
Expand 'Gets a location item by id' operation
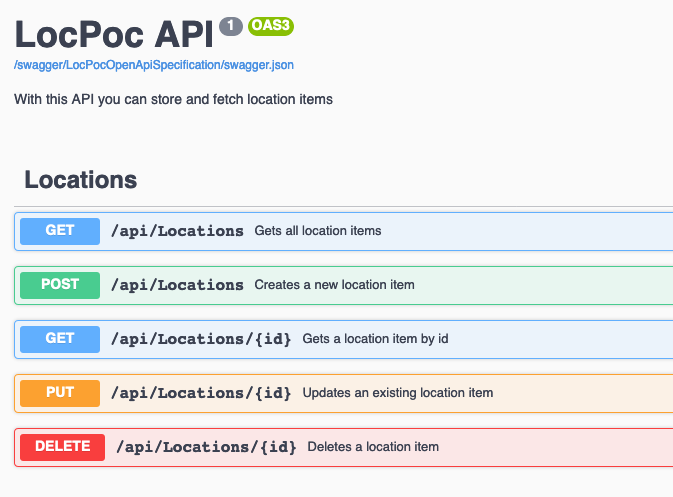tap(375, 339)
